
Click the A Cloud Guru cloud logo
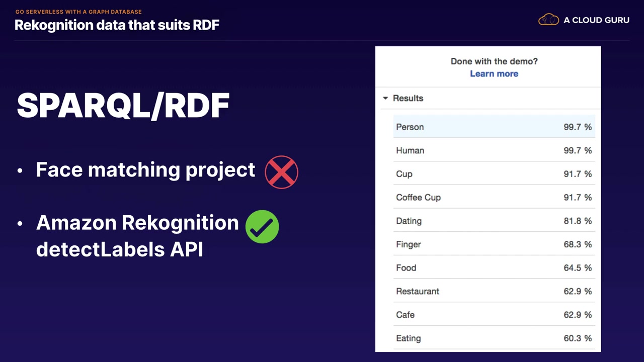coord(548,20)
